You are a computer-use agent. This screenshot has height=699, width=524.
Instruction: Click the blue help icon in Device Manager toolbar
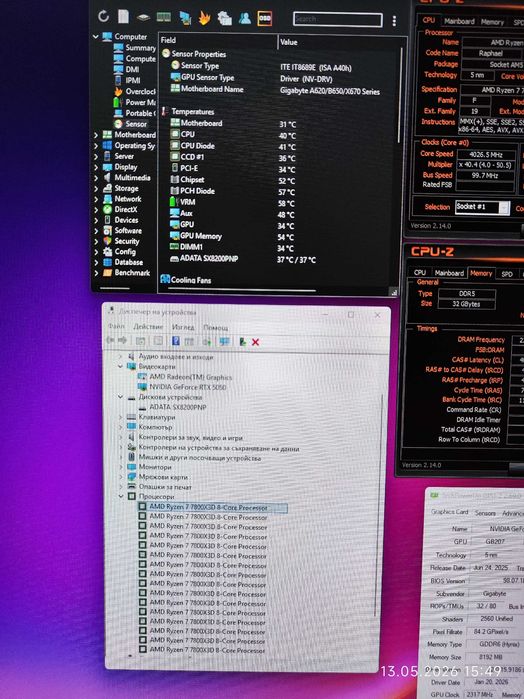click(176, 341)
